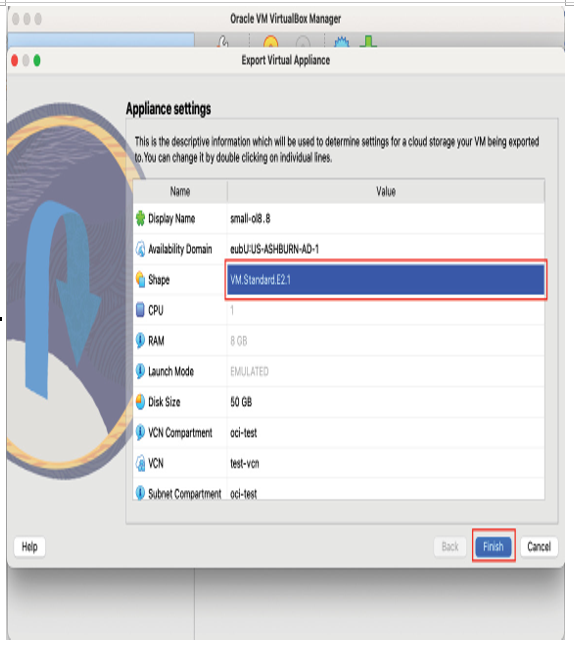
Task: Click the Finish button
Action: point(493,546)
